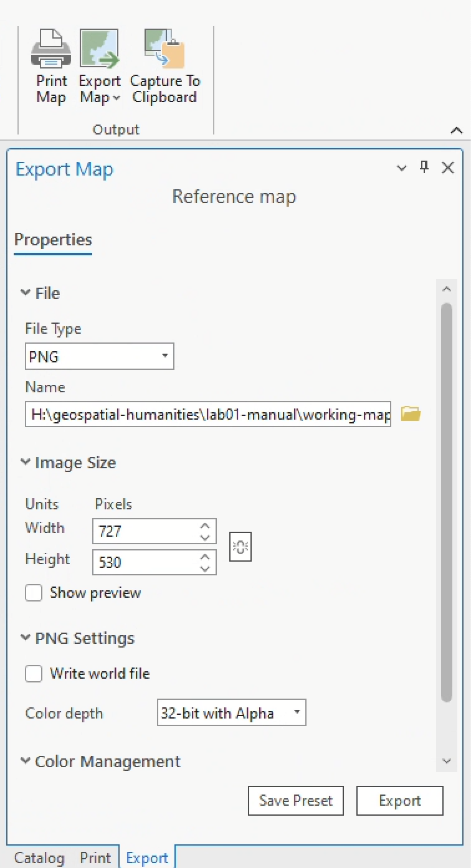Open the File Type PNG dropdown
Image resolution: width=471 pixels, height=868 pixels.
(x=99, y=357)
